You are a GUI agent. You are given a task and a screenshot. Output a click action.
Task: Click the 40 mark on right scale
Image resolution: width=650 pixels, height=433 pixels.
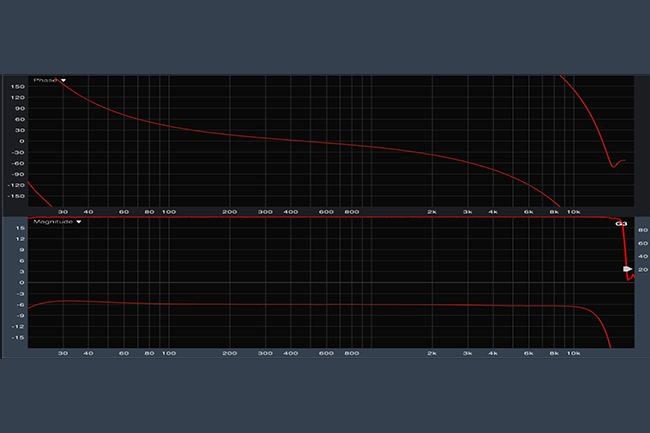643,256
